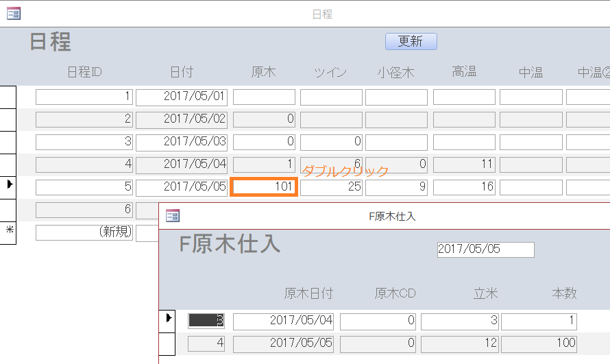The height and width of the screenshot is (364, 610).
Task: Click the 高温 field showing 11
Action: pos(463,165)
